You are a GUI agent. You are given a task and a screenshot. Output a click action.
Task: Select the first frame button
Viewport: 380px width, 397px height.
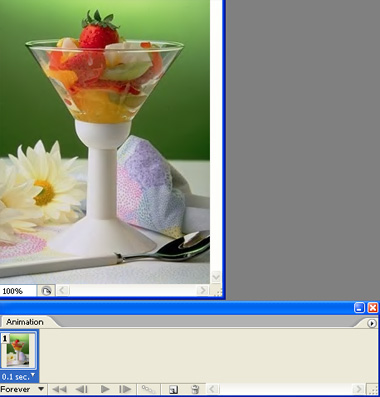[x=59, y=389]
